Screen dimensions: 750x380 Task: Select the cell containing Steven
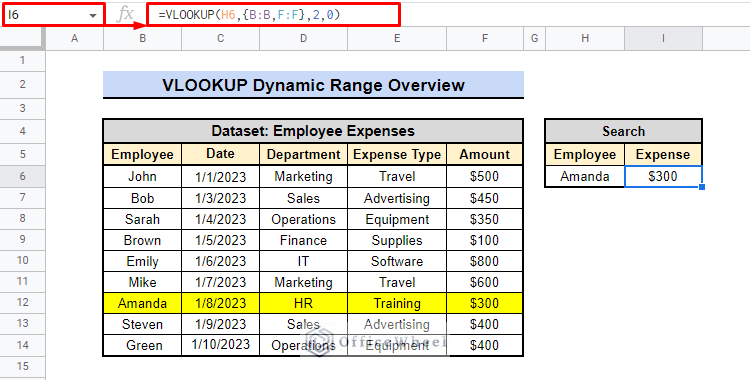143,324
